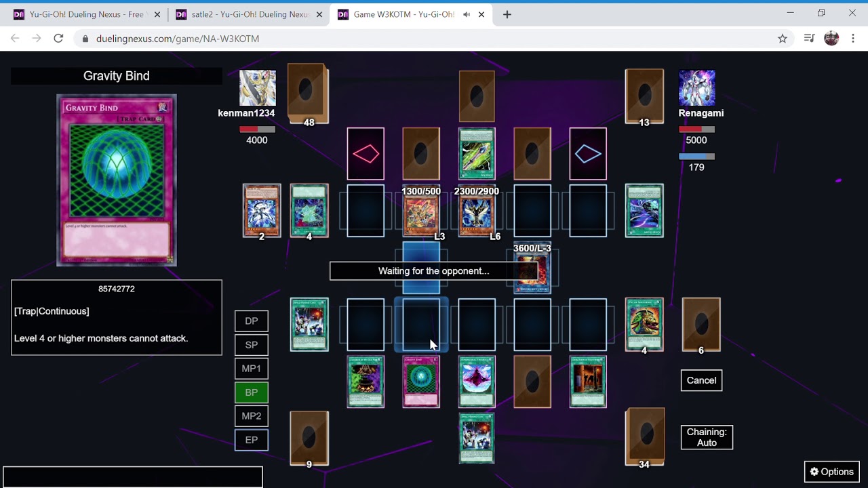Viewport: 868px width, 488px height.
Task: Open Chrome's three-dot menu
Action: click(852, 39)
